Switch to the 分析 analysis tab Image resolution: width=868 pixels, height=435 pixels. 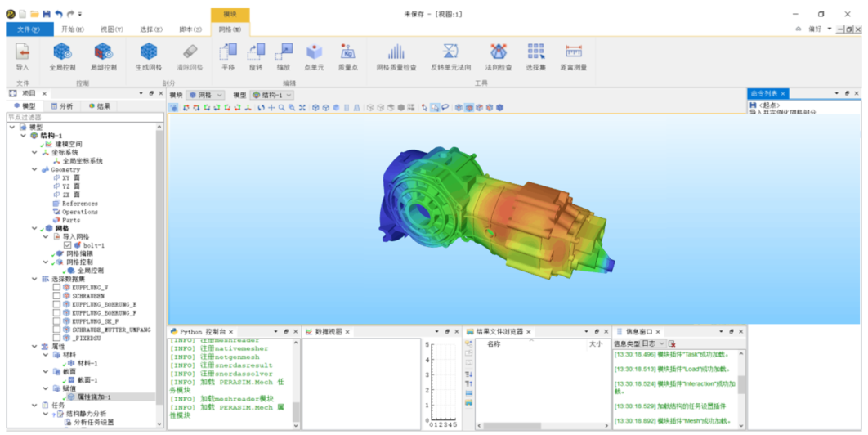coord(62,106)
